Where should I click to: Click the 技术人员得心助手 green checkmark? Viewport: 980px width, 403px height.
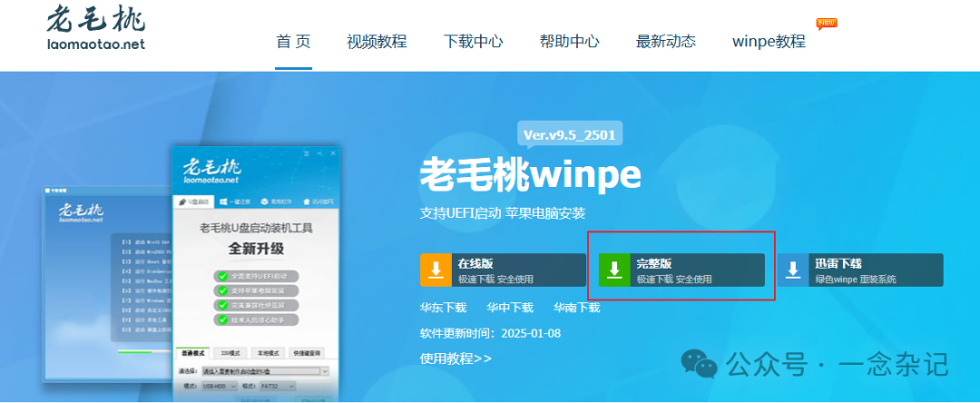221,319
